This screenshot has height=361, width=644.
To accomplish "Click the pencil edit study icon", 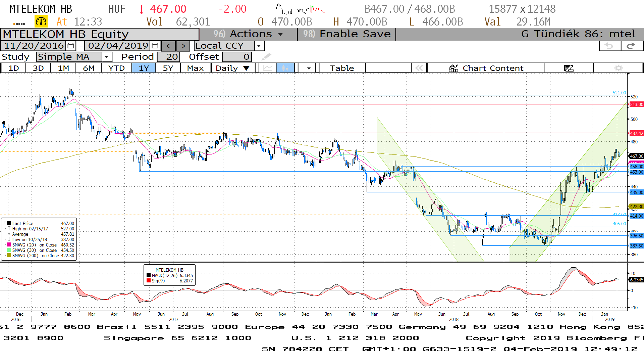I will click(266, 57).
